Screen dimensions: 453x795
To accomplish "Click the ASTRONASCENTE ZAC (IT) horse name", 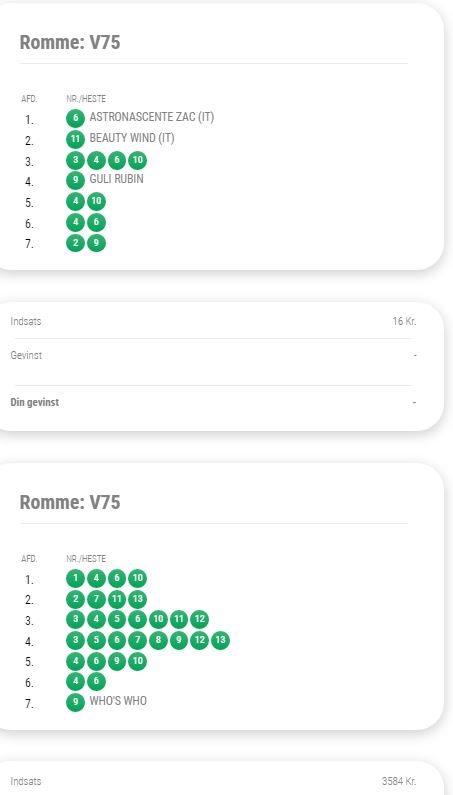I will pyautogui.click(x=152, y=117).
